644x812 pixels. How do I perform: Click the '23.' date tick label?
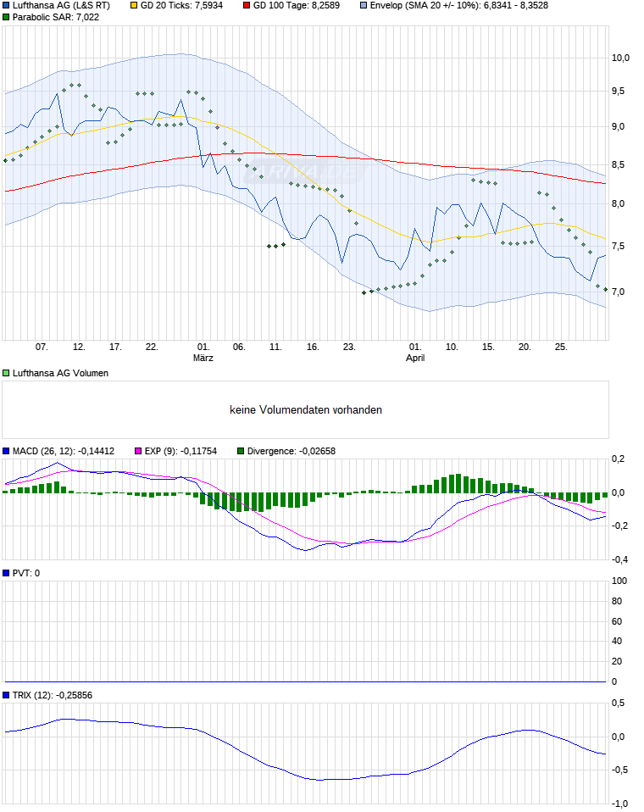(x=349, y=347)
